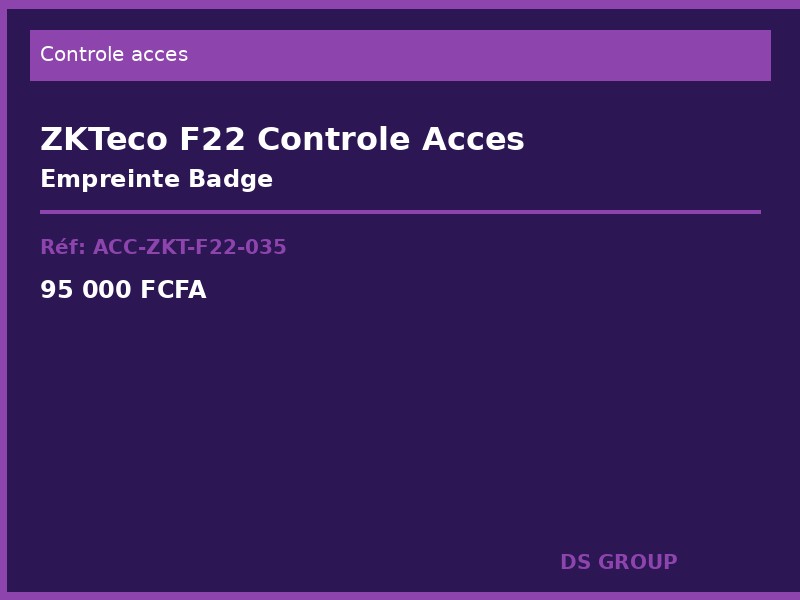Click the top purple border strip
This screenshot has height=600, width=800.
tap(400, 4)
